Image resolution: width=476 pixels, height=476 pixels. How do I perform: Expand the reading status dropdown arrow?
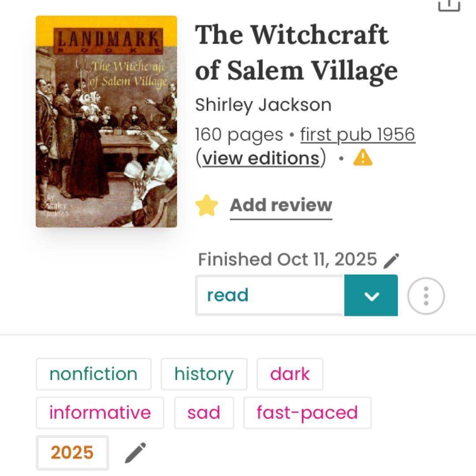pyautogui.click(x=371, y=295)
